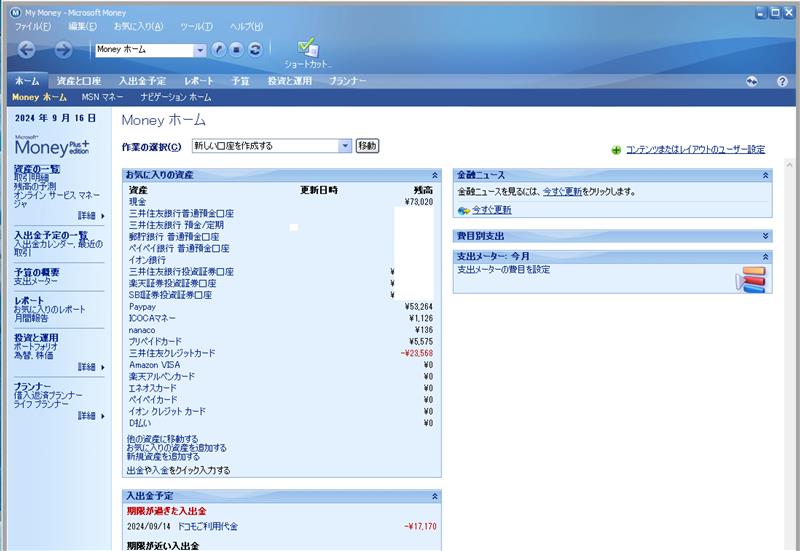The image size is (800, 551).
Task: Open the ファイル menu
Action: (x=33, y=27)
